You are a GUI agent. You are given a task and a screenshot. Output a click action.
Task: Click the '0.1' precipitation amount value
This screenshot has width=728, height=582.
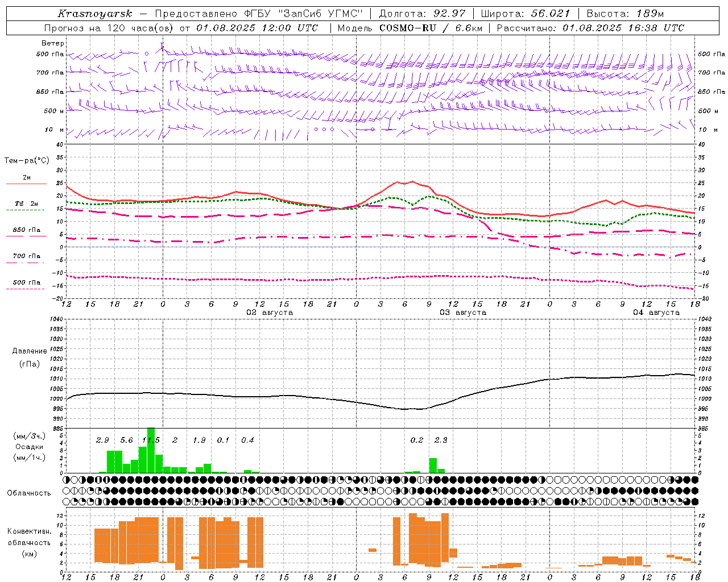223,440
